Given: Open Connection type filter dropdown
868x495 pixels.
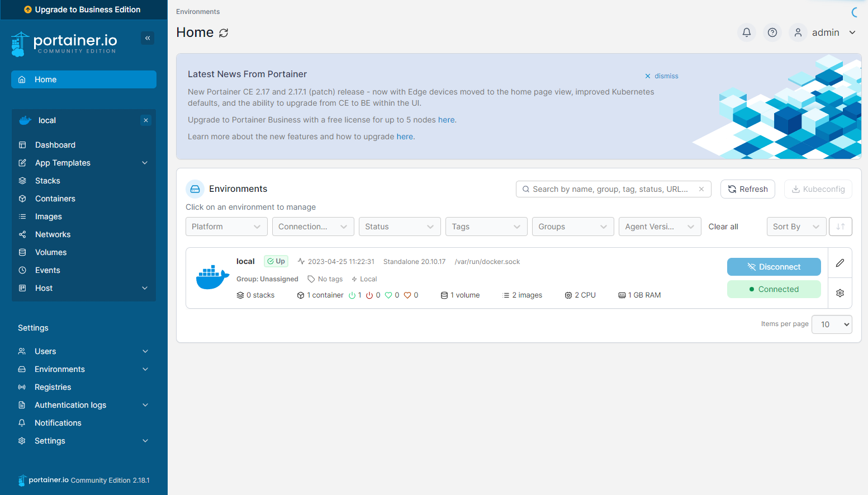Looking at the screenshot, I should tap(313, 227).
